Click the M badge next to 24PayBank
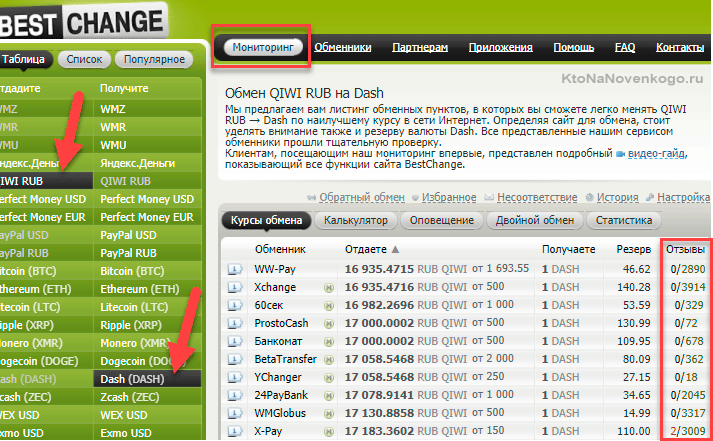 329,396
